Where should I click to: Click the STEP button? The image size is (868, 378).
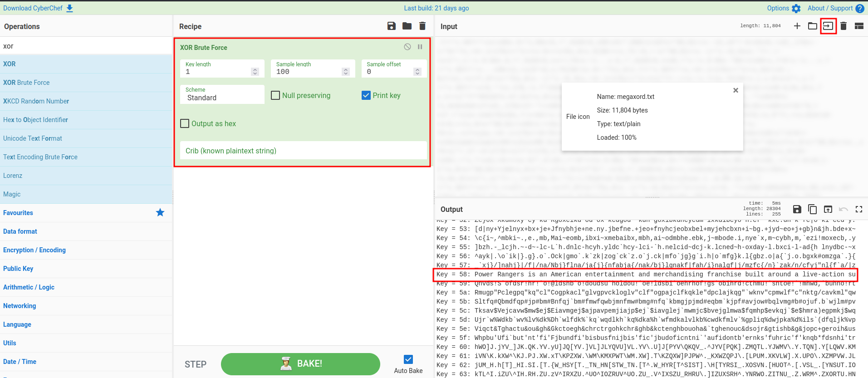196,364
